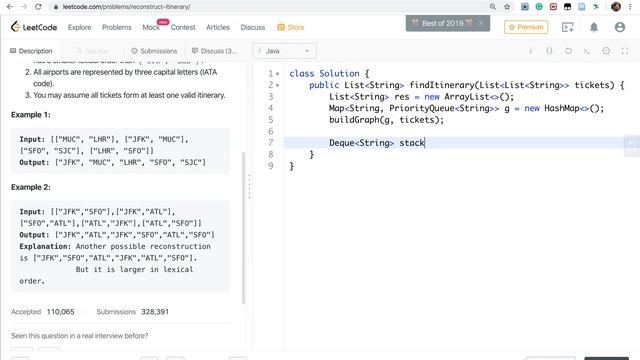Open the editor shortcuts terminal icon
The height and width of the screenshot is (360, 640).
(587, 51)
